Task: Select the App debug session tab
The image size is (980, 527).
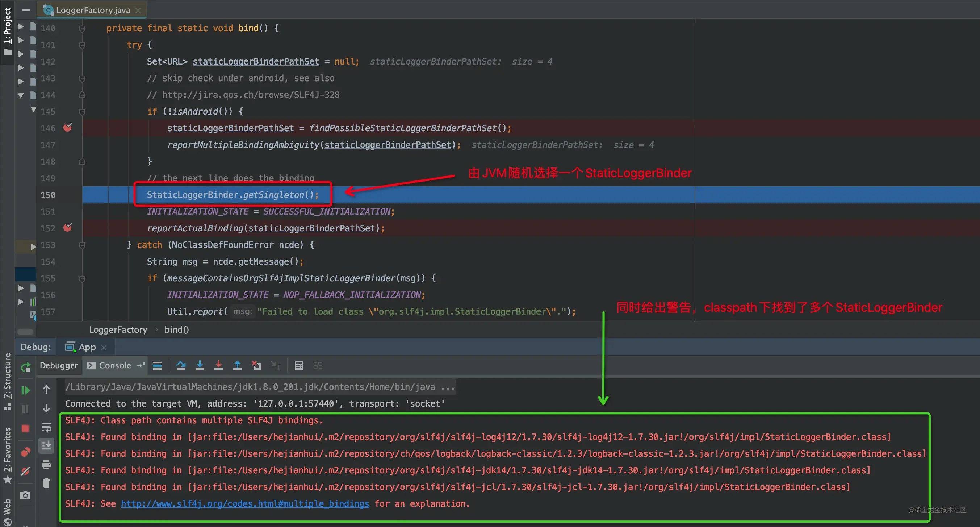Action: tap(85, 347)
